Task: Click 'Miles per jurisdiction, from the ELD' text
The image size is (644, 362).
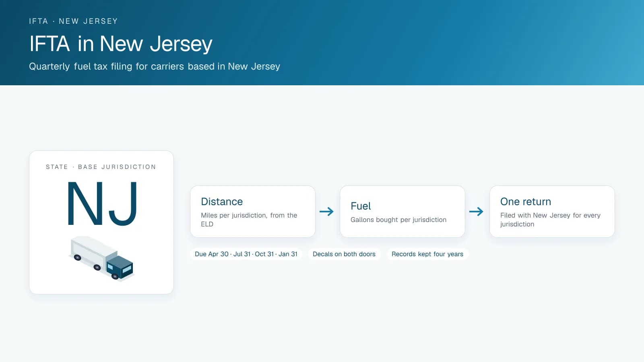Action: pos(249,220)
